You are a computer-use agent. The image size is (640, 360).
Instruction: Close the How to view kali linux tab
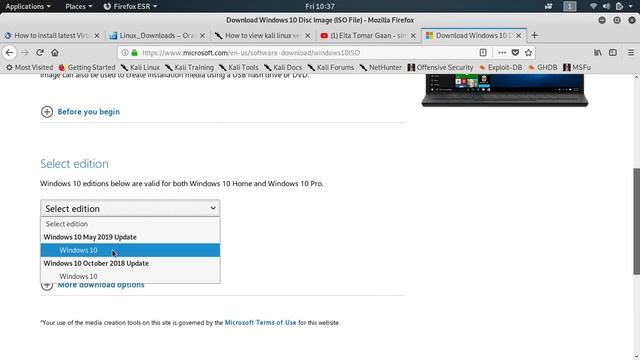(x=308, y=36)
